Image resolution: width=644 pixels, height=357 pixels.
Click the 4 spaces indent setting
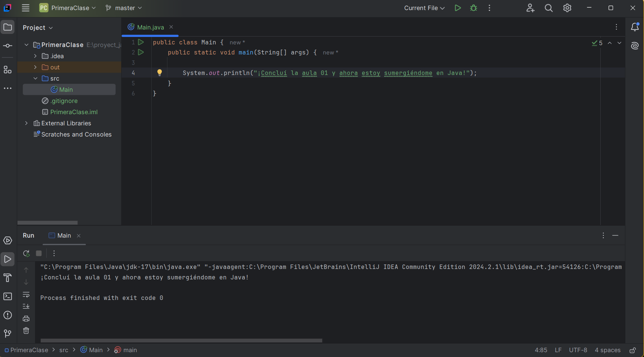[x=608, y=350]
